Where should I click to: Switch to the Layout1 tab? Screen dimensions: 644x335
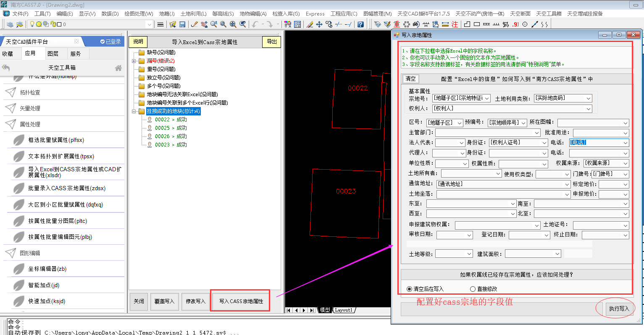point(343,310)
